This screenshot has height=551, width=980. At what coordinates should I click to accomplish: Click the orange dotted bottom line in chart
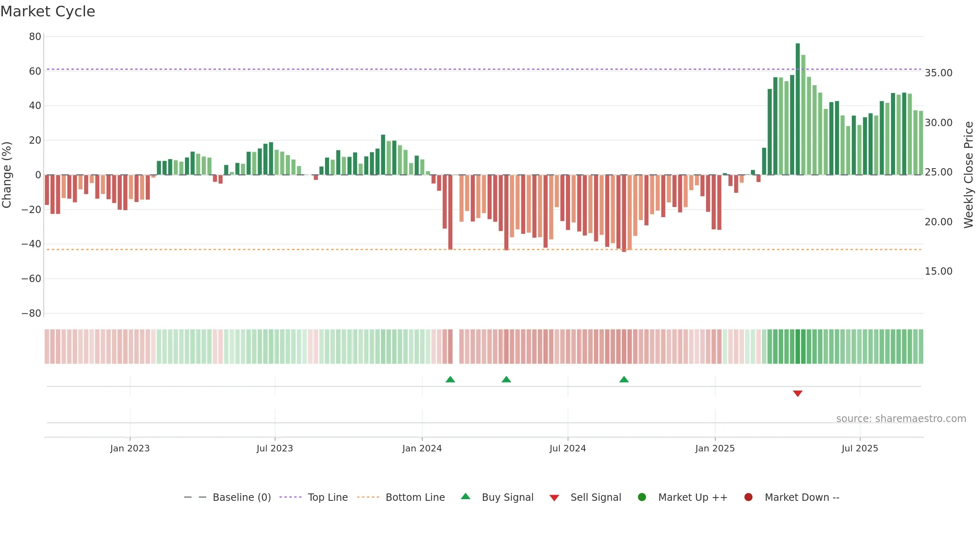484,249
